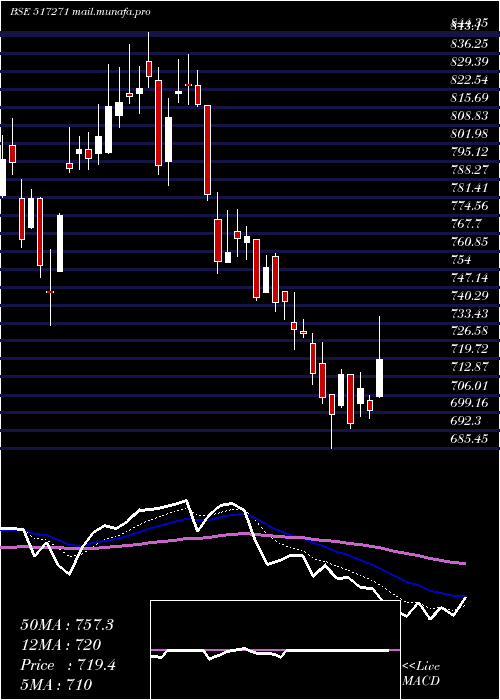Select the 767.7 price axis label
The height and width of the screenshot is (700, 500).
pyautogui.click(x=466, y=224)
